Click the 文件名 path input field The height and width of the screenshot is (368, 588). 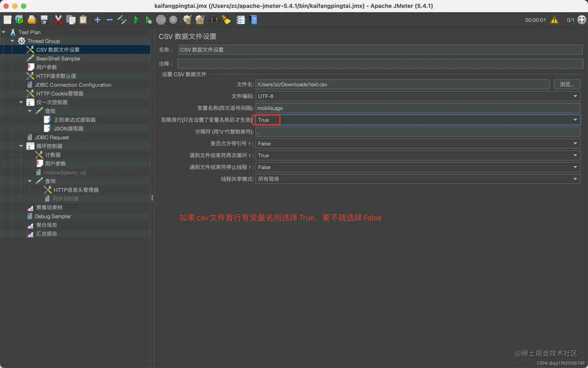click(402, 85)
